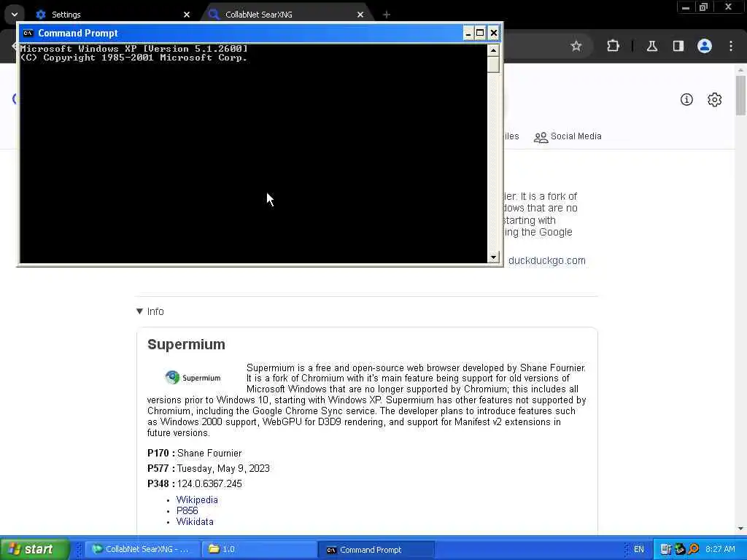Close the CollabNet SearXNG tab
This screenshot has height=560, width=747.
point(360,15)
